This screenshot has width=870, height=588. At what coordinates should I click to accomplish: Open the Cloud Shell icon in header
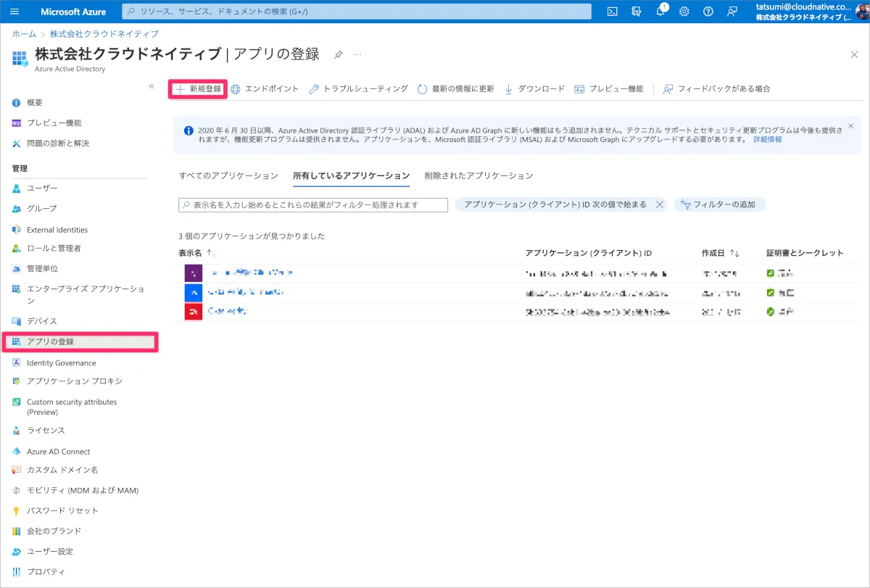click(612, 12)
